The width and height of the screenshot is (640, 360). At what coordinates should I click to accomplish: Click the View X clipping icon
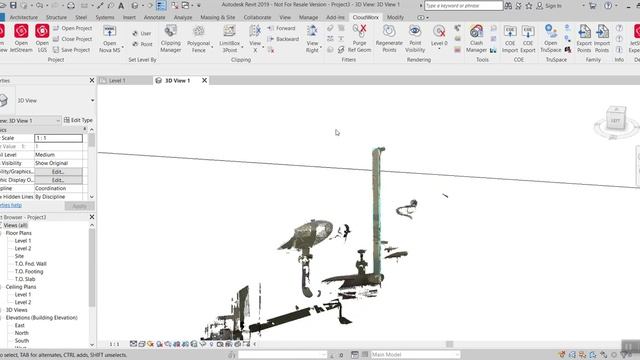tap(255, 32)
